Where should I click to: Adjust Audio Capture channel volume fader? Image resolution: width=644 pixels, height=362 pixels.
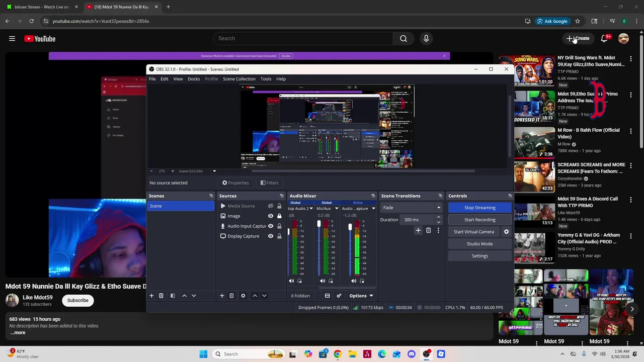click(x=350, y=227)
